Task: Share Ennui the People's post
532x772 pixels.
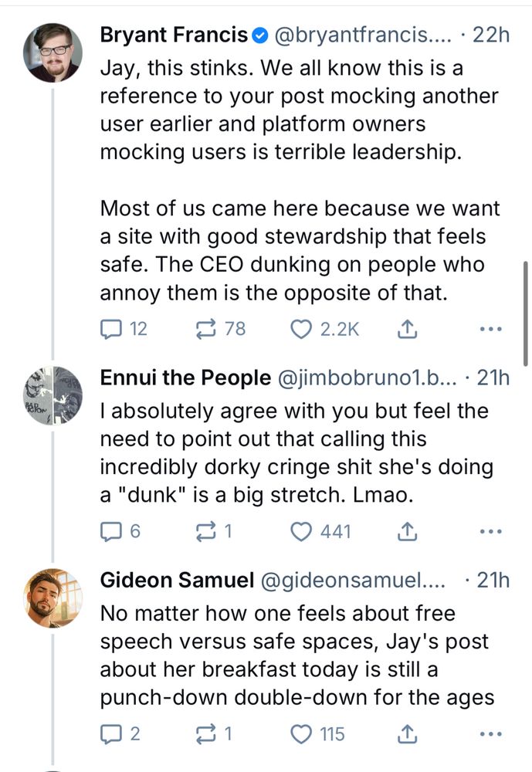Action: pos(406,531)
